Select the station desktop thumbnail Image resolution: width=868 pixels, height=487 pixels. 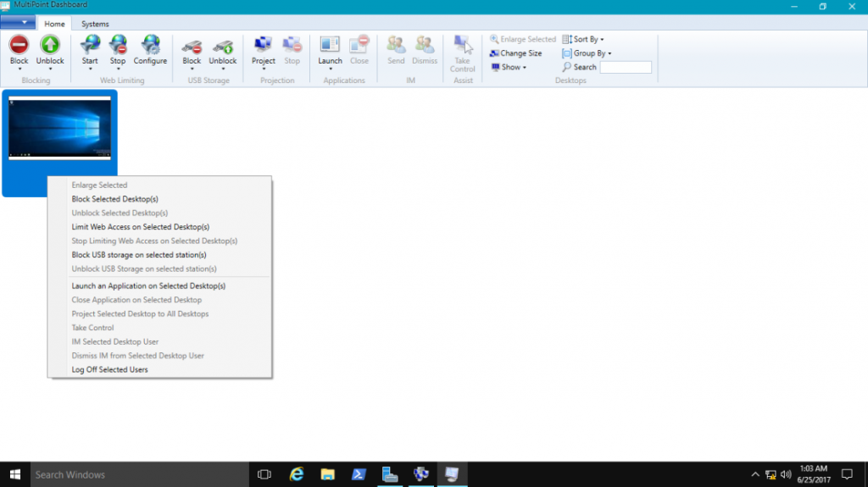coord(59,129)
